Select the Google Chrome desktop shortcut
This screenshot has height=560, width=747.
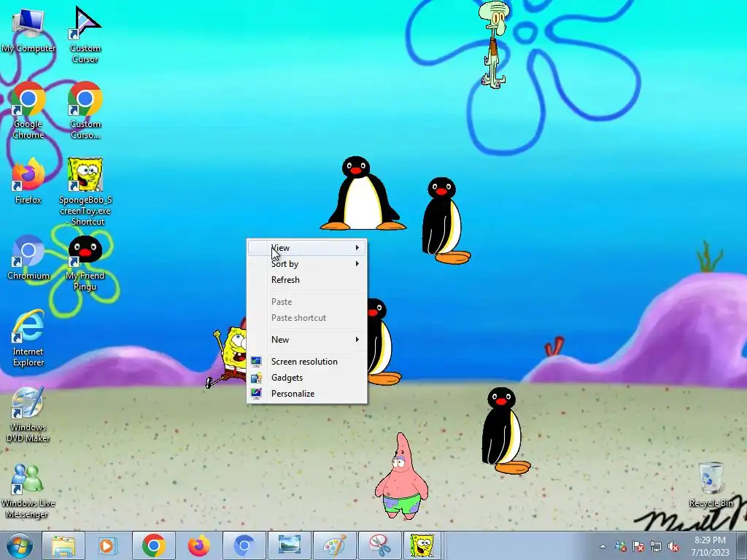click(28, 111)
